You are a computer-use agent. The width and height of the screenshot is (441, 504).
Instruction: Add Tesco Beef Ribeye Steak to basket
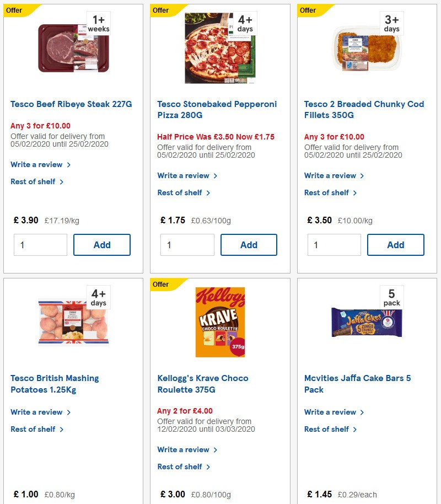coord(102,244)
